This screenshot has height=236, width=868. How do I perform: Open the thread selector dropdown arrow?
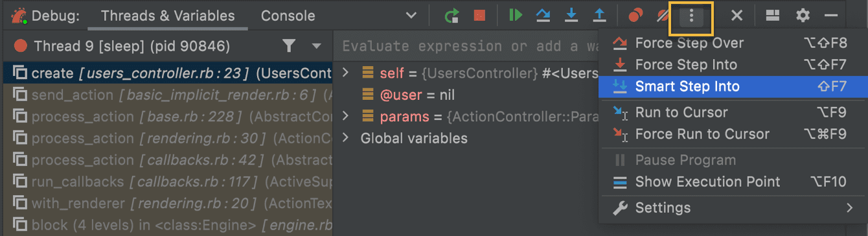click(317, 46)
